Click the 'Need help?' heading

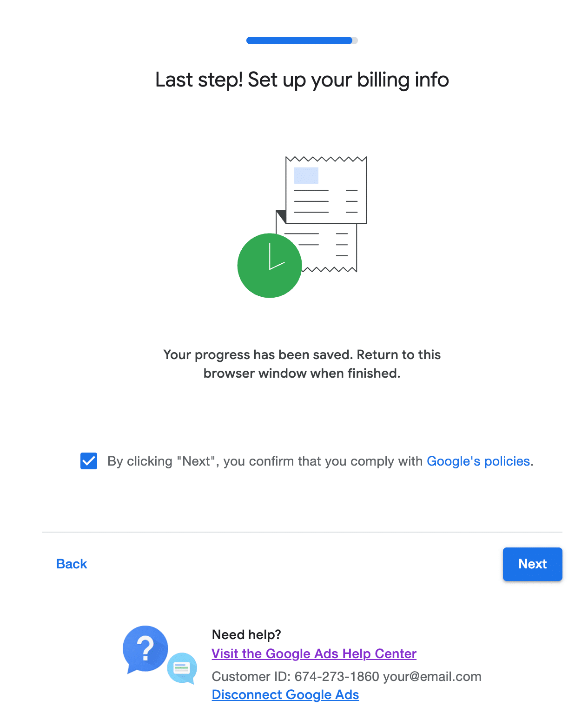pyautogui.click(x=246, y=634)
